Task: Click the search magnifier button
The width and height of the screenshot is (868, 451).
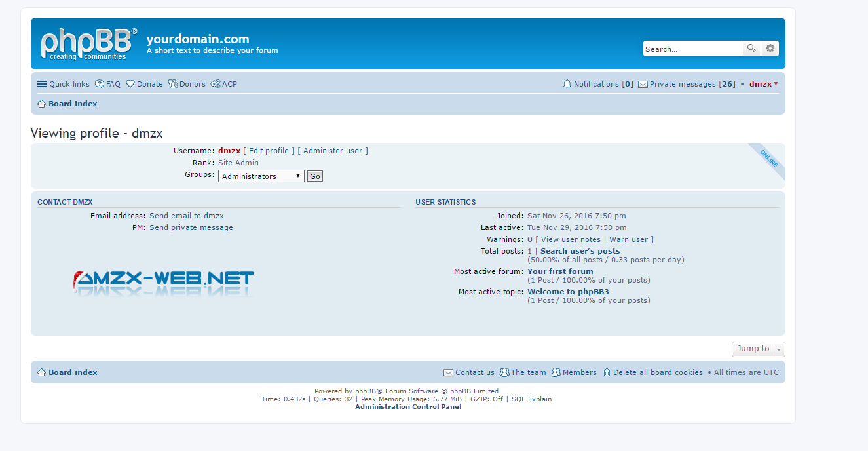Action: coord(751,49)
